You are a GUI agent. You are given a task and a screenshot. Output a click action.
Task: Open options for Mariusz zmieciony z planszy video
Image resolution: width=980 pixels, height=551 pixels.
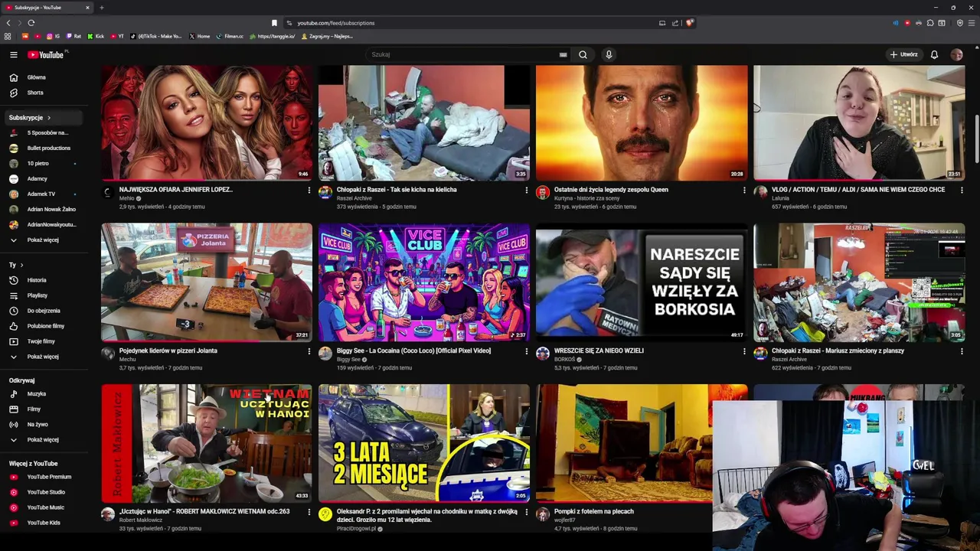(961, 351)
